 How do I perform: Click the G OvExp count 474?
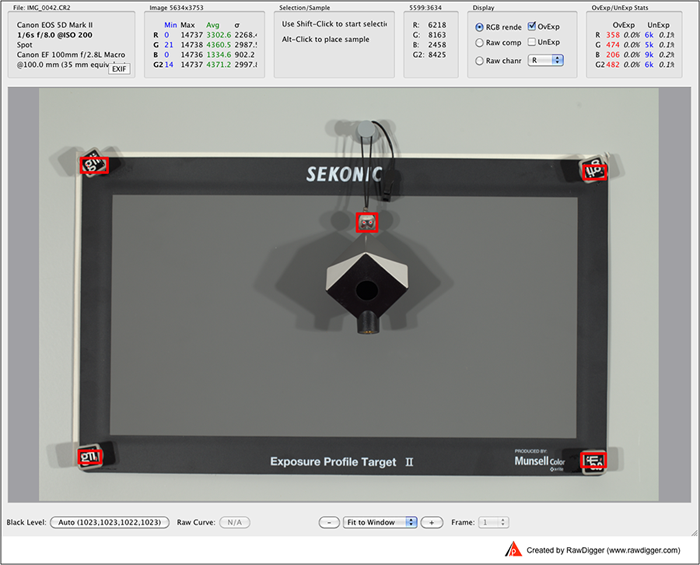(612, 45)
